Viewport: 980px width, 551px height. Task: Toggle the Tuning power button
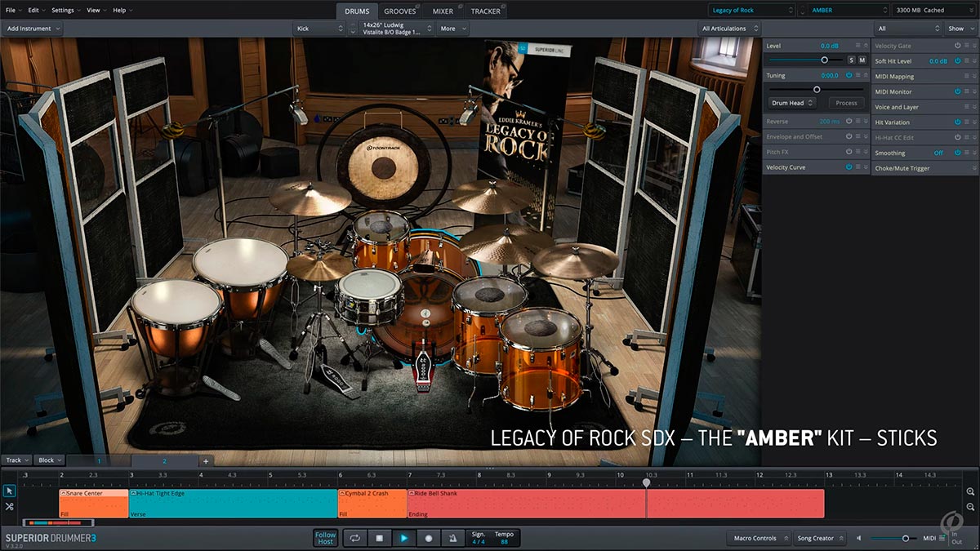tap(849, 75)
